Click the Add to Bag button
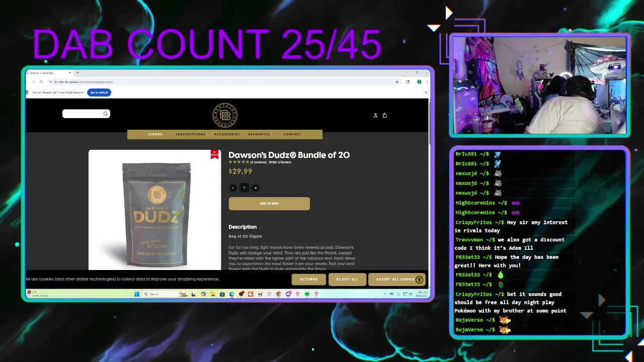 (x=269, y=204)
